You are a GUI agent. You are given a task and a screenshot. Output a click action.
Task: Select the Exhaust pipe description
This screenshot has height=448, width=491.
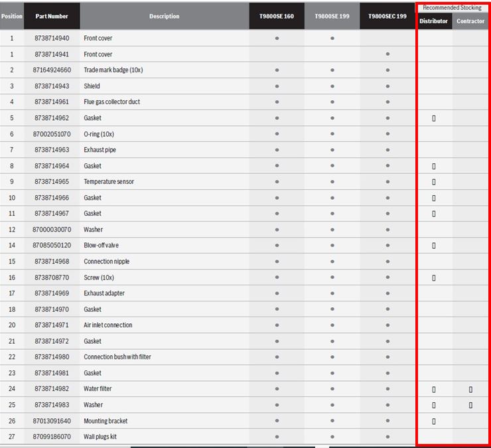[100, 150]
